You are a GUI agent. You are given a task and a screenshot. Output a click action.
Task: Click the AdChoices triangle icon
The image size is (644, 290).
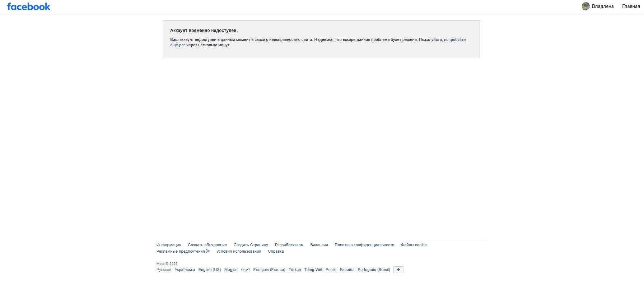pyautogui.click(x=207, y=251)
